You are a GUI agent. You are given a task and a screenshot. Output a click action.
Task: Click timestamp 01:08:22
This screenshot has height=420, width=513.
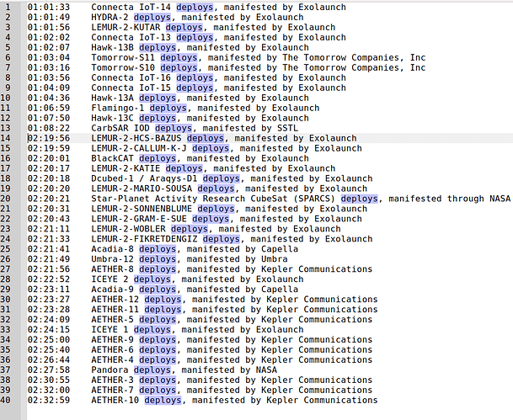48,128
